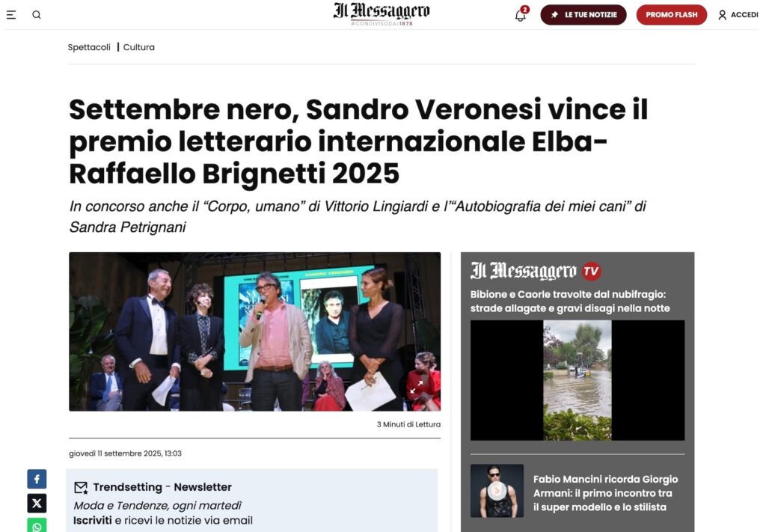The image size is (766, 532).
Task: Share article on Facebook
Action: point(37,479)
